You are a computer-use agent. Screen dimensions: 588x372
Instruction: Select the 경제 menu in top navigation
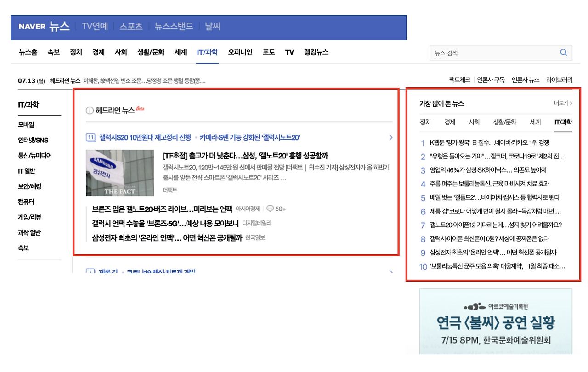pos(98,52)
